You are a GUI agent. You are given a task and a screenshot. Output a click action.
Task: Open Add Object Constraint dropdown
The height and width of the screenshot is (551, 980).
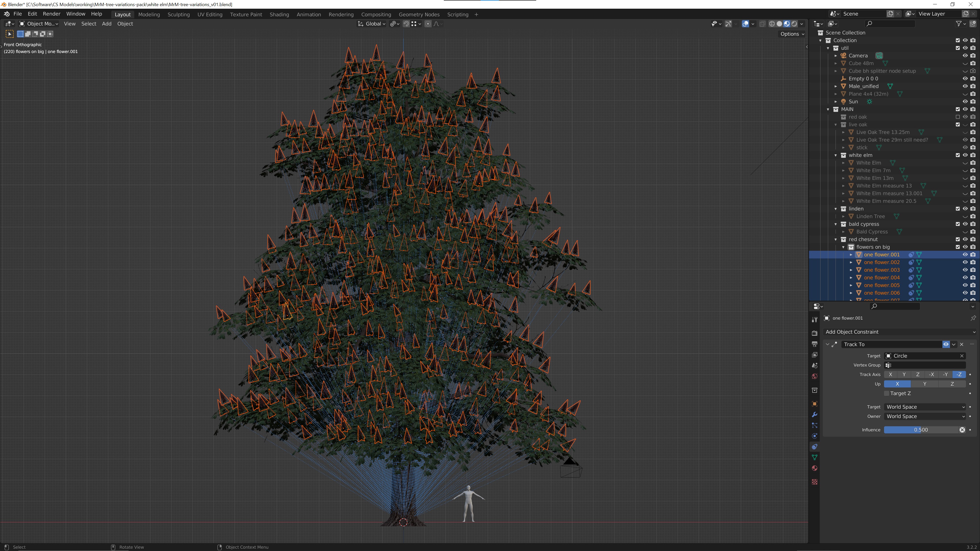point(900,332)
